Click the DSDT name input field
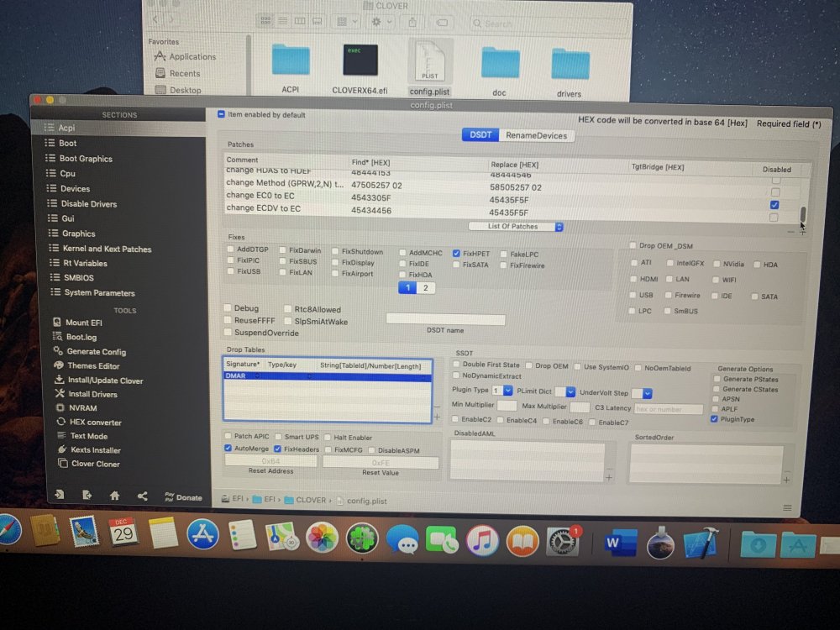 [x=445, y=320]
